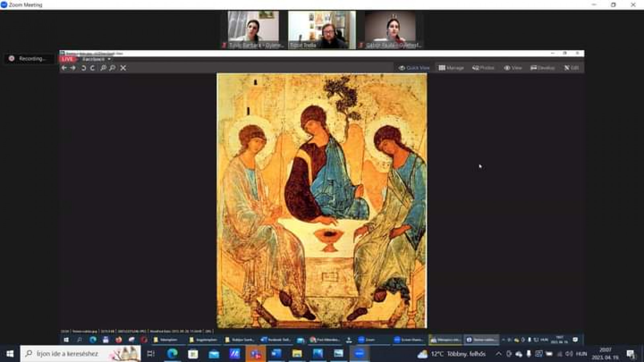Select the right participant video thumbnail
The image size is (644, 362).
coord(390,30)
